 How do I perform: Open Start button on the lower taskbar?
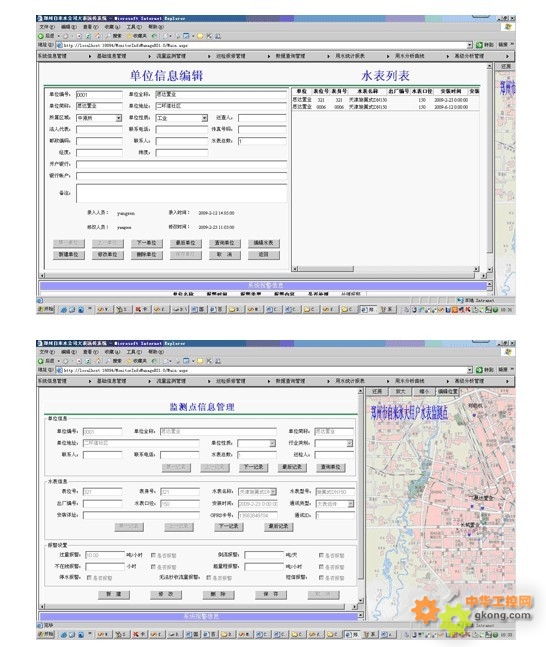click(x=46, y=635)
